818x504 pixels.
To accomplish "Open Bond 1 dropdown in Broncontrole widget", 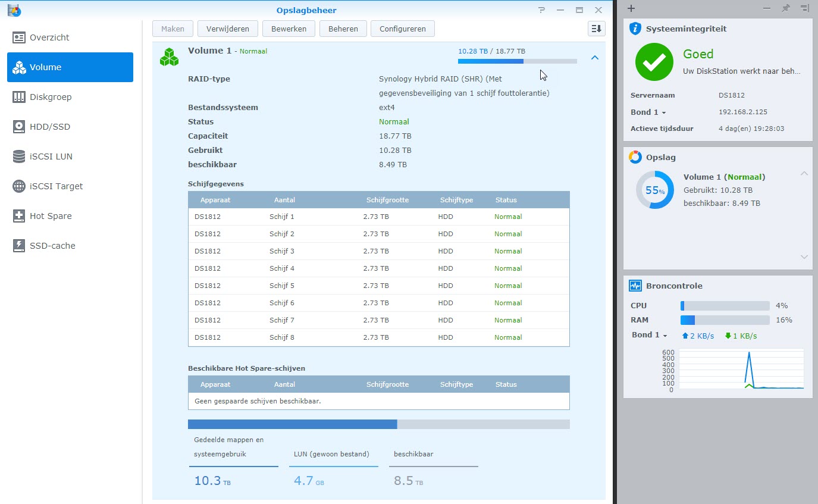I will (649, 335).
